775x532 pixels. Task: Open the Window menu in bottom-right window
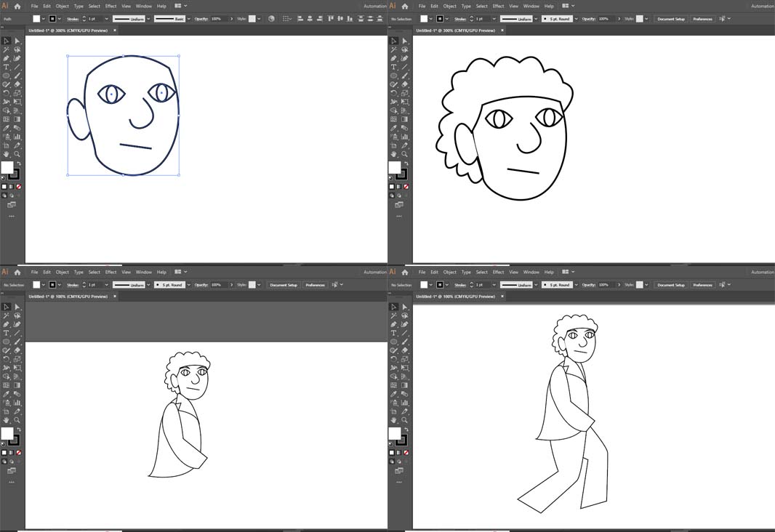(x=531, y=272)
